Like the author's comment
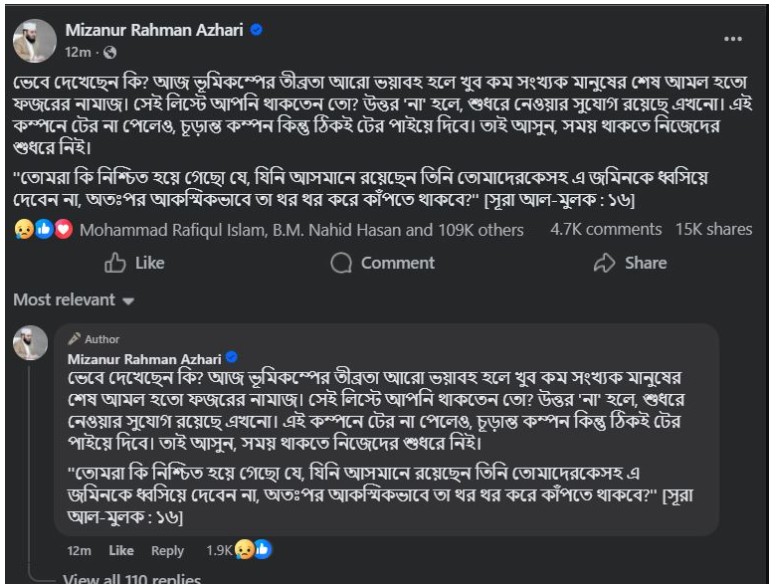 tap(121, 550)
